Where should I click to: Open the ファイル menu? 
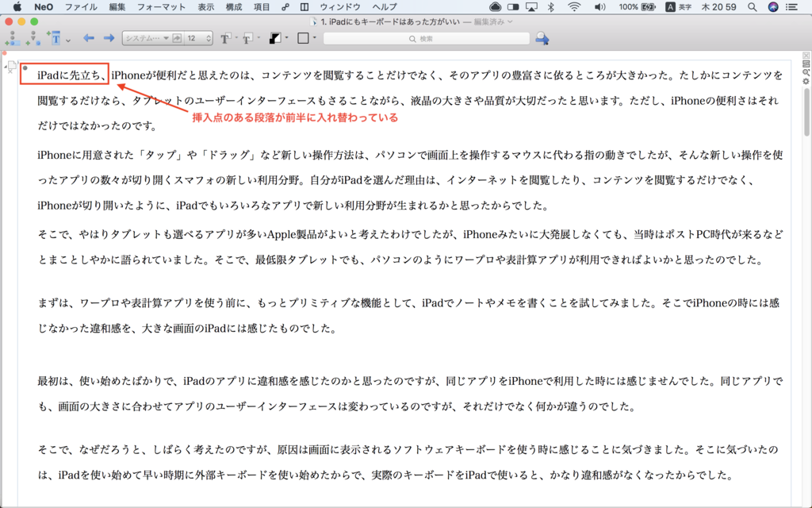(x=81, y=6)
